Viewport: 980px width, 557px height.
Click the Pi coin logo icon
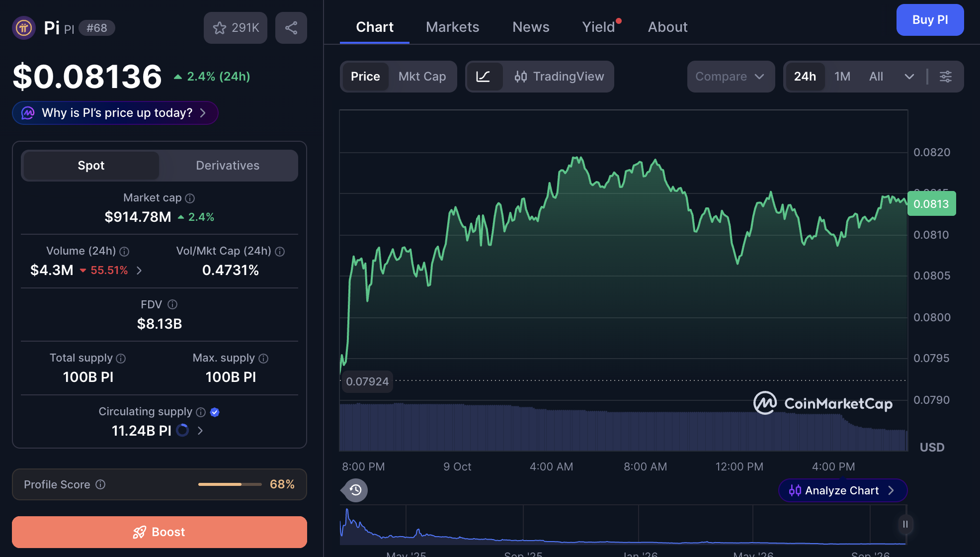coord(24,28)
